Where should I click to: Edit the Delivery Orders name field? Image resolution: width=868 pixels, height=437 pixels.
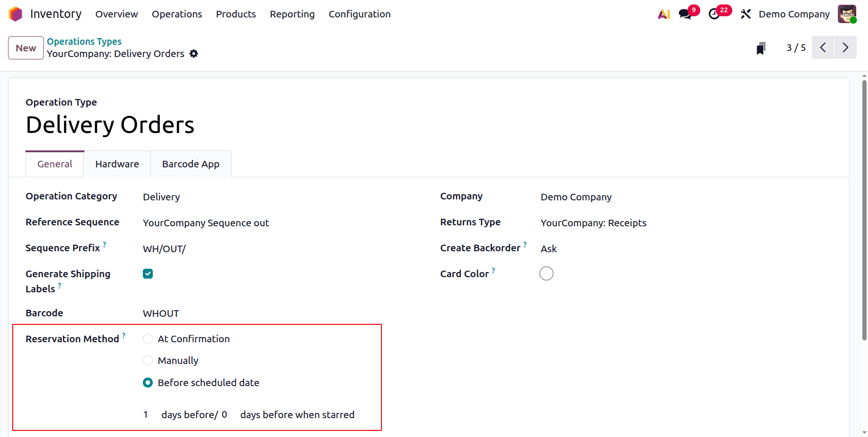click(110, 125)
